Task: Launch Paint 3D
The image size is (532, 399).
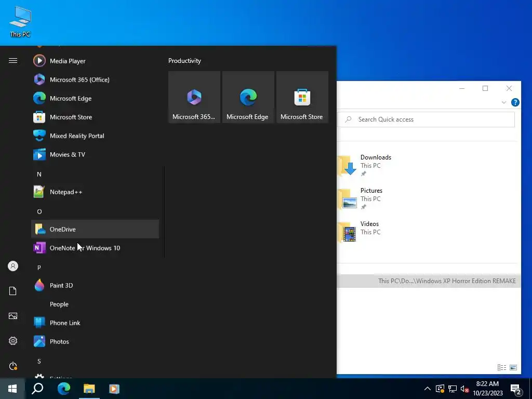Action: tap(95, 285)
